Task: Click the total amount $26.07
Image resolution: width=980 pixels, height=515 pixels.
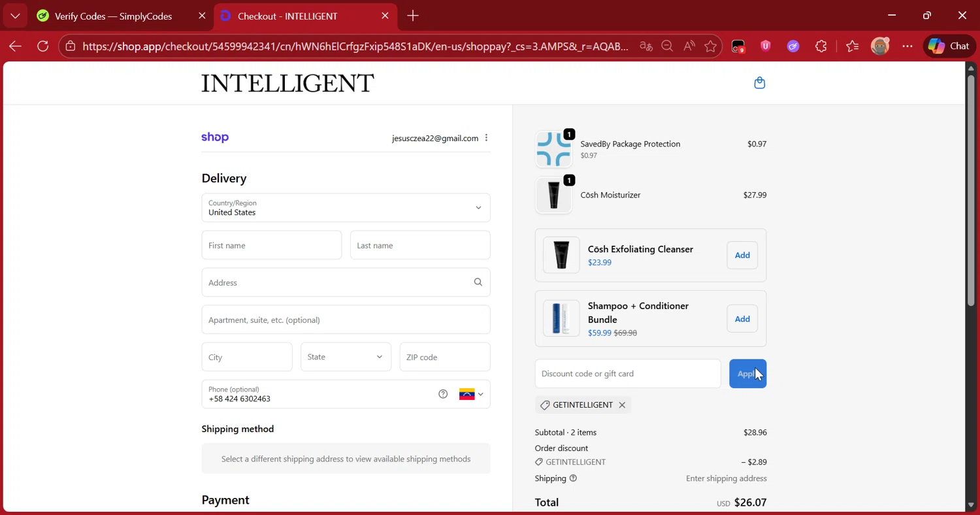Action: (x=750, y=503)
